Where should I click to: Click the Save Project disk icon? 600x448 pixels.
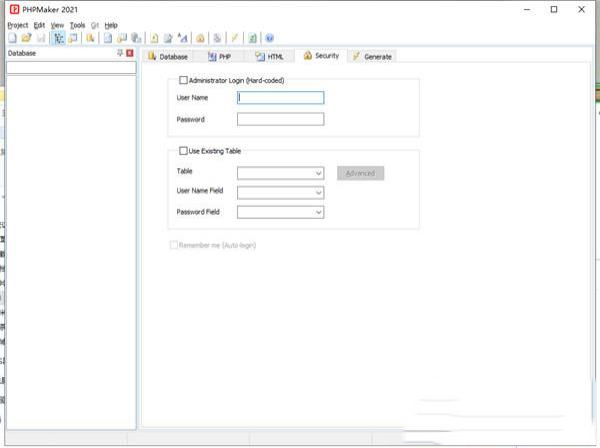point(40,37)
